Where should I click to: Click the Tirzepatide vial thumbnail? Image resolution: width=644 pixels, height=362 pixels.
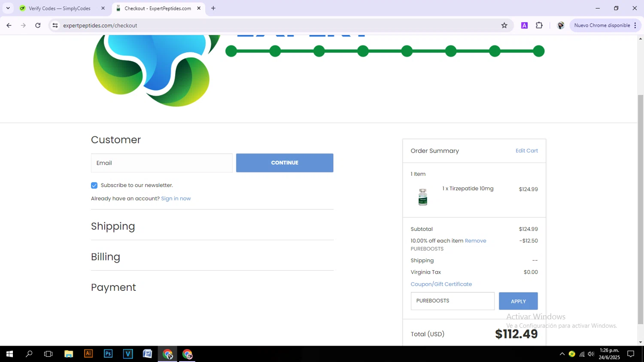[423, 197]
